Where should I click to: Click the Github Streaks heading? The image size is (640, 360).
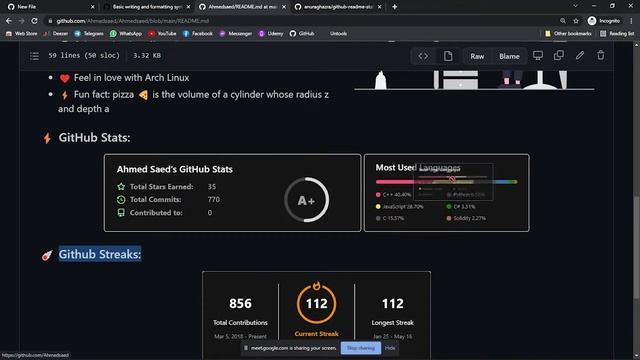pos(100,254)
